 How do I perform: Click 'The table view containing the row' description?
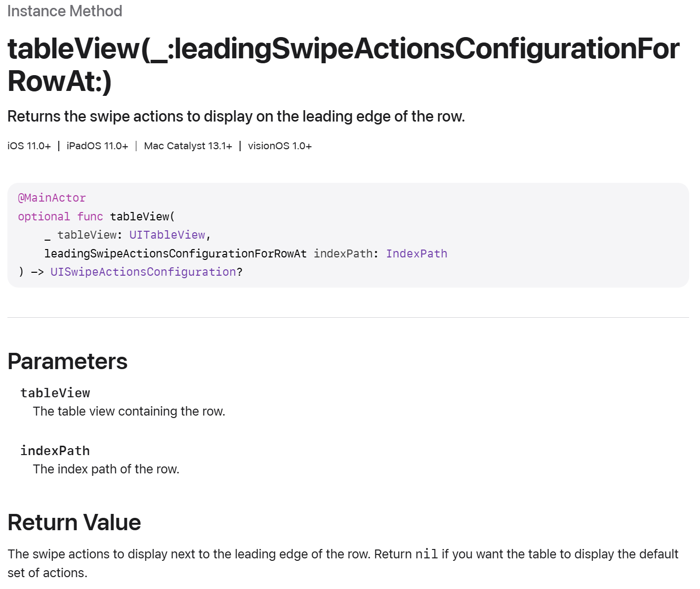click(129, 411)
